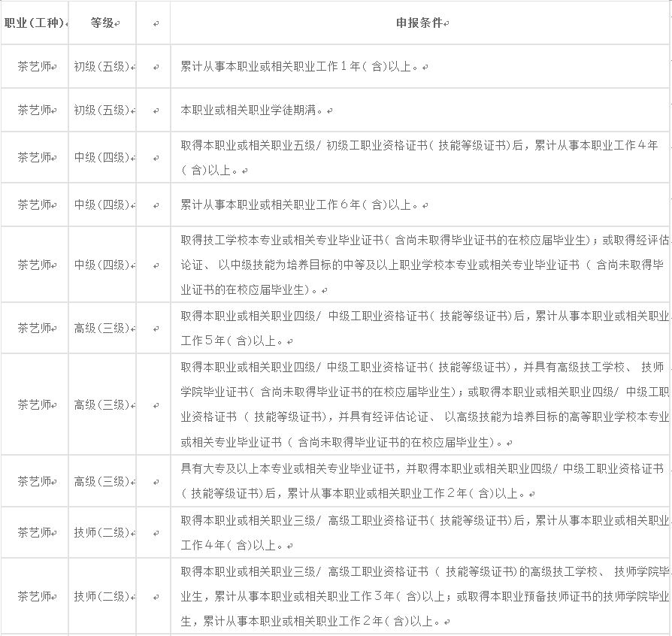Click text 工作4年(含)以上 in 技师 row

[232, 545]
